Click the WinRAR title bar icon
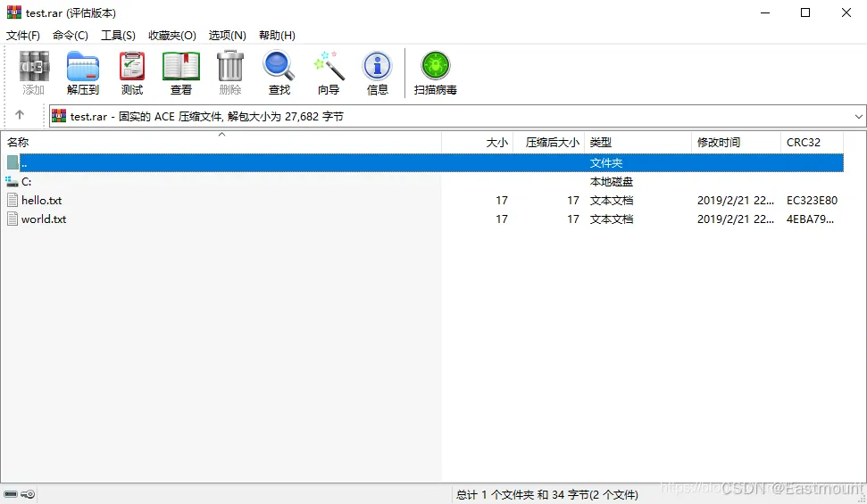The width and height of the screenshot is (867, 504). [x=13, y=12]
